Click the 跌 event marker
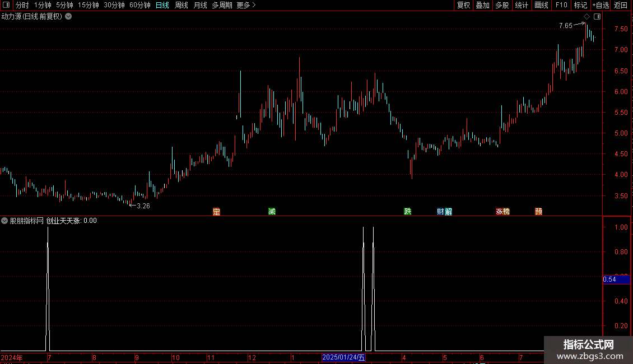Screen dimensions: 633x364 [408, 212]
